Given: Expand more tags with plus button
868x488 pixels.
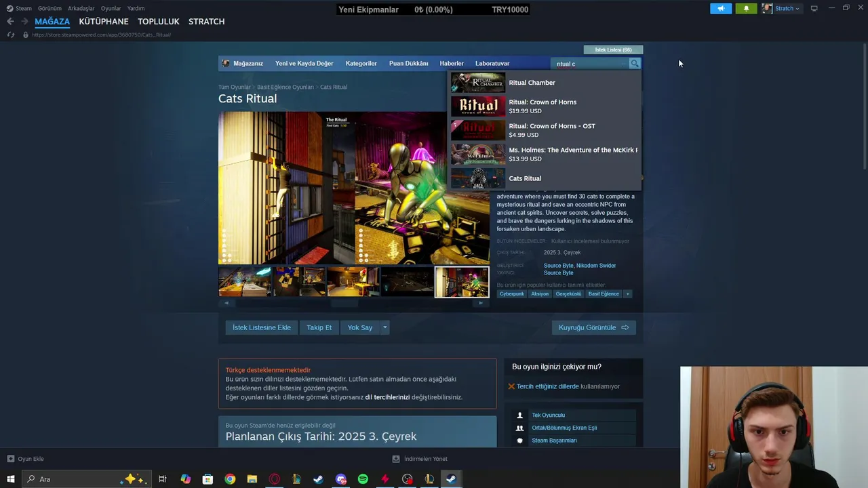Looking at the screenshot, I should (628, 294).
